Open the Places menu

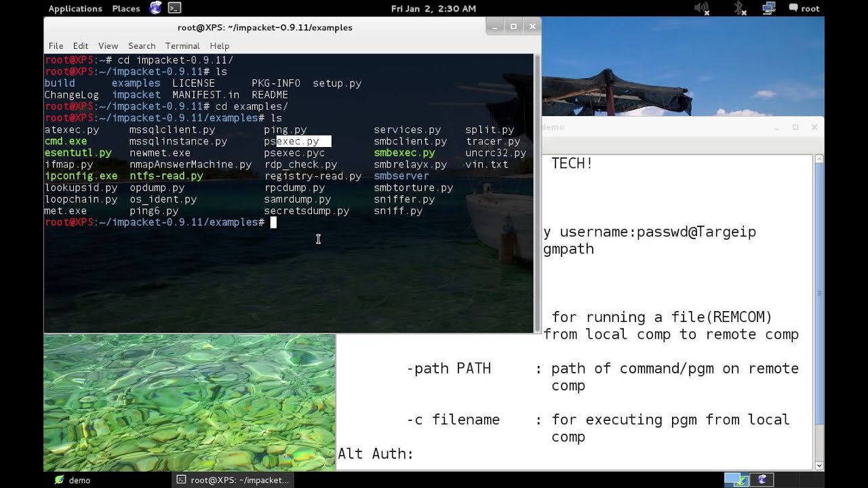coord(126,8)
